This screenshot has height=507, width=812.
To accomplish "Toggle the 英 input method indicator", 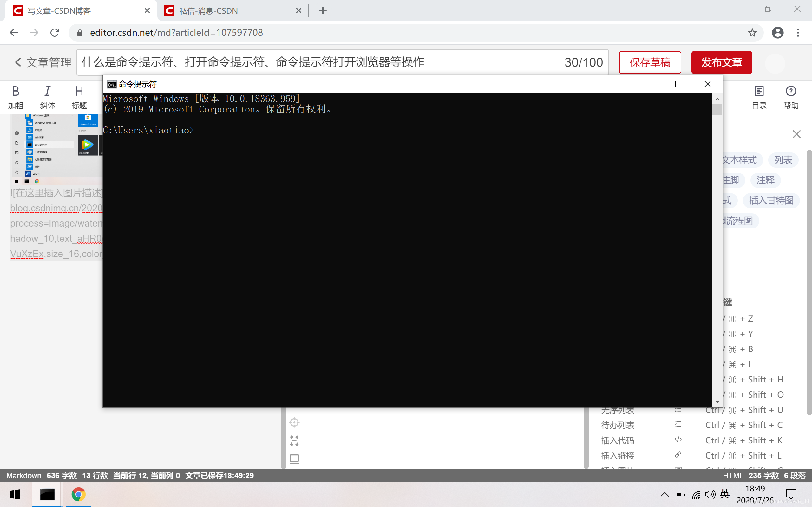I will click(x=724, y=494).
